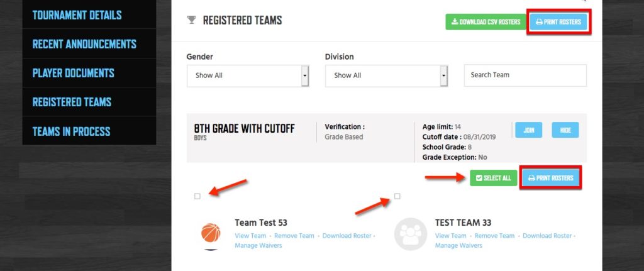The height and width of the screenshot is (271, 644).
Task: Tick the checkbox above TEST TEAM 33
Action: (397, 196)
